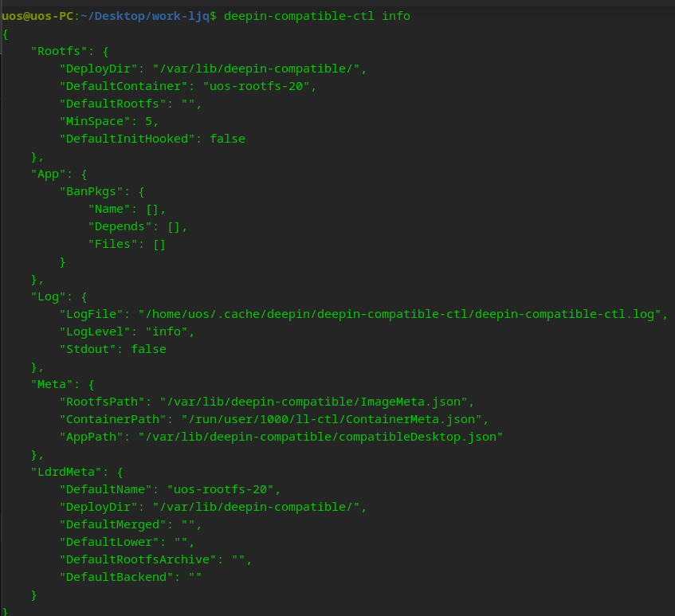Image resolution: width=675 pixels, height=616 pixels.
Task: Click the DefaultInitHooked false value
Action: point(227,139)
